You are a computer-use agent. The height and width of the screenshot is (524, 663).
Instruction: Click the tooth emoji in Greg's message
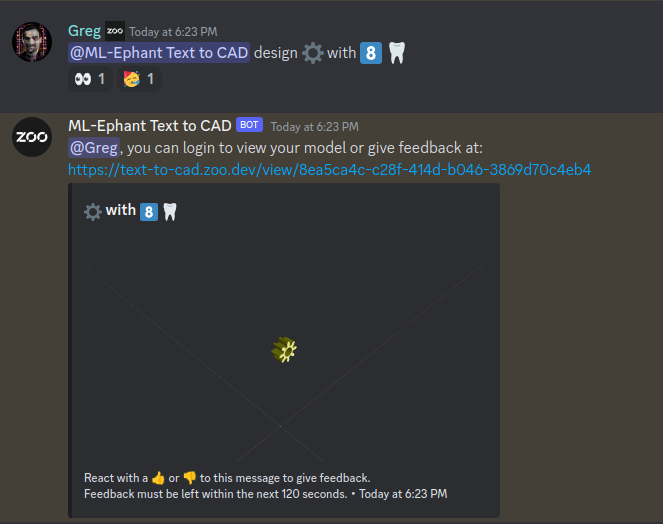397,53
